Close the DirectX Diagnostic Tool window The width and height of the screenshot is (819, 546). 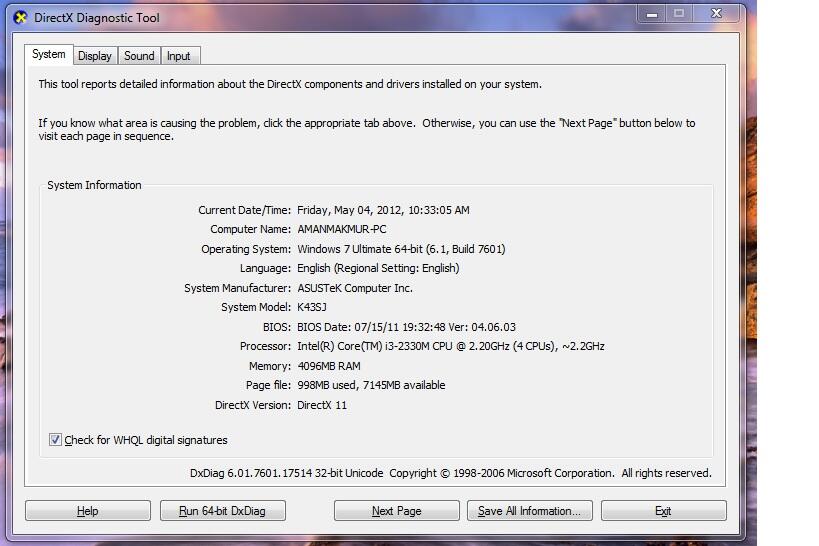click(716, 14)
